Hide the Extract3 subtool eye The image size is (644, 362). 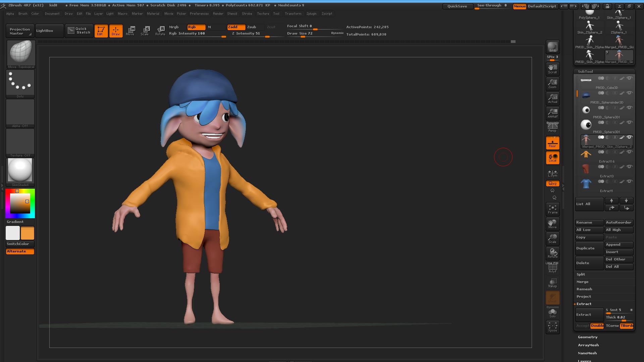tap(629, 167)
